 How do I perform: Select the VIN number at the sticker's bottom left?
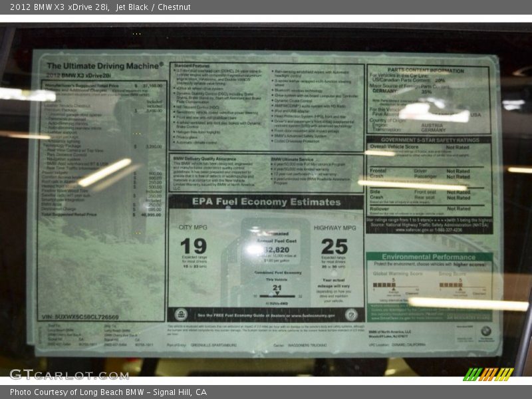click(x=80, y=317)
